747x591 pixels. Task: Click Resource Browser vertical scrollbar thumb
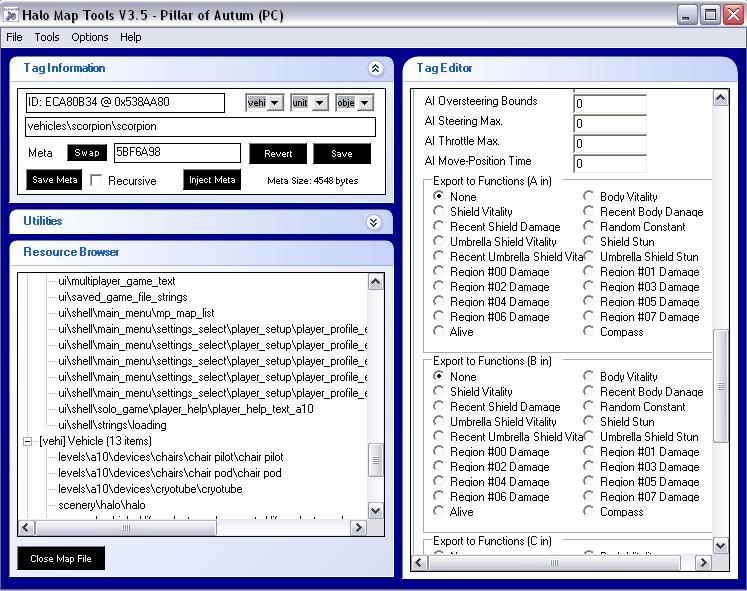pyautogui.click(x=375, y=460)
